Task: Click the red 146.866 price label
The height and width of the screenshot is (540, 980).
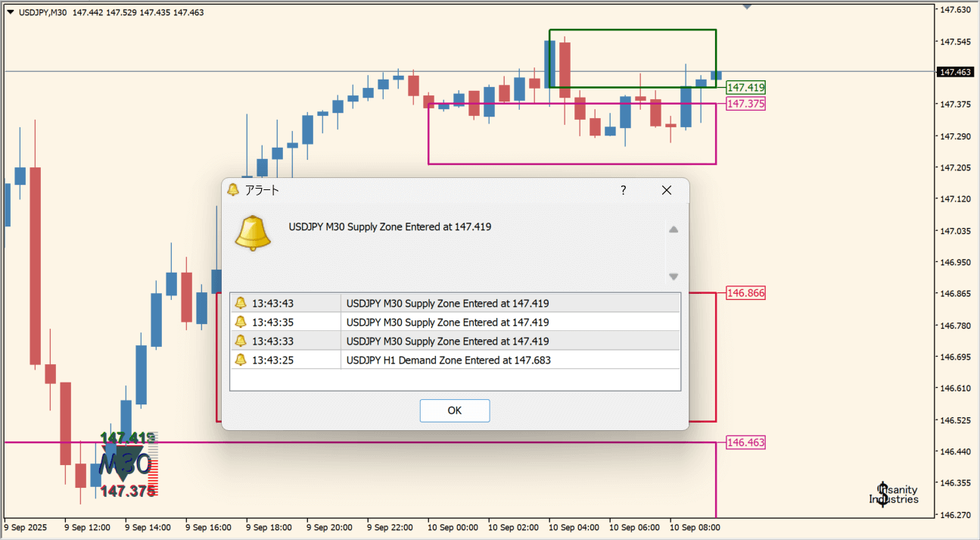Action: point(745,293)
